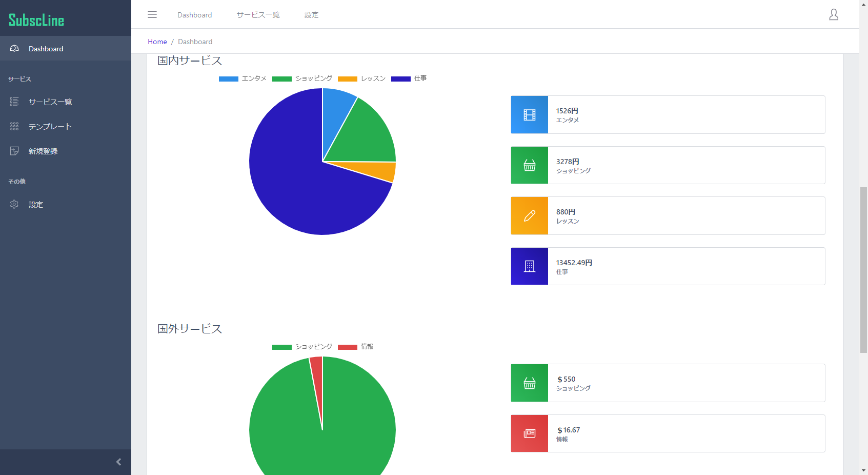Click the vertical page scrollbar thumb

click(x=863, y=270)
